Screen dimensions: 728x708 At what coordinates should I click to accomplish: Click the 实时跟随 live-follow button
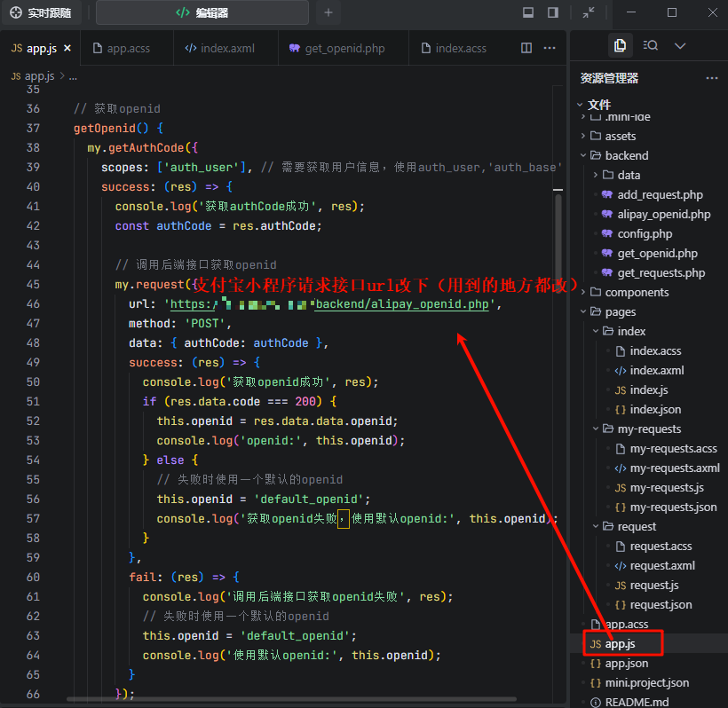42,12
